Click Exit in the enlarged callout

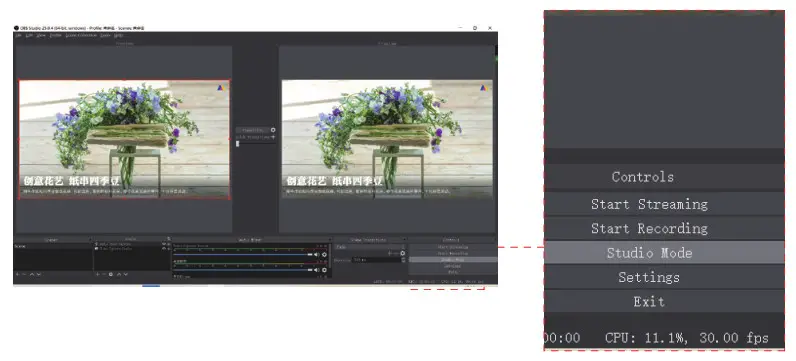point(664,302)
